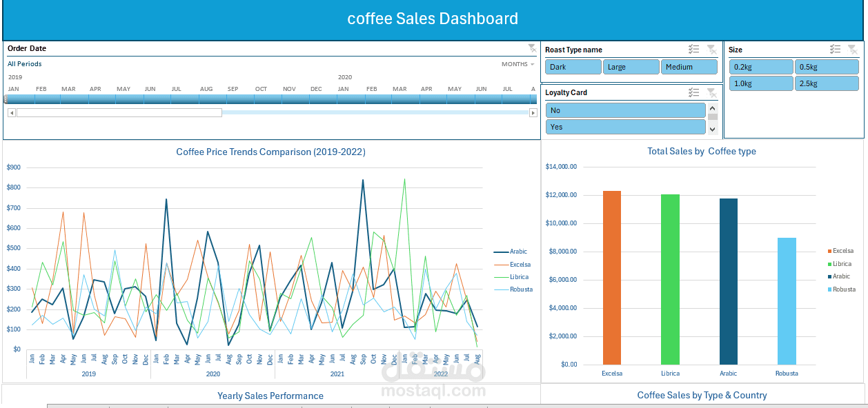Image resolution: width=868 pixels, height=408 pixels.
Task: Select Large roast type
Action: tap(631, 67)
